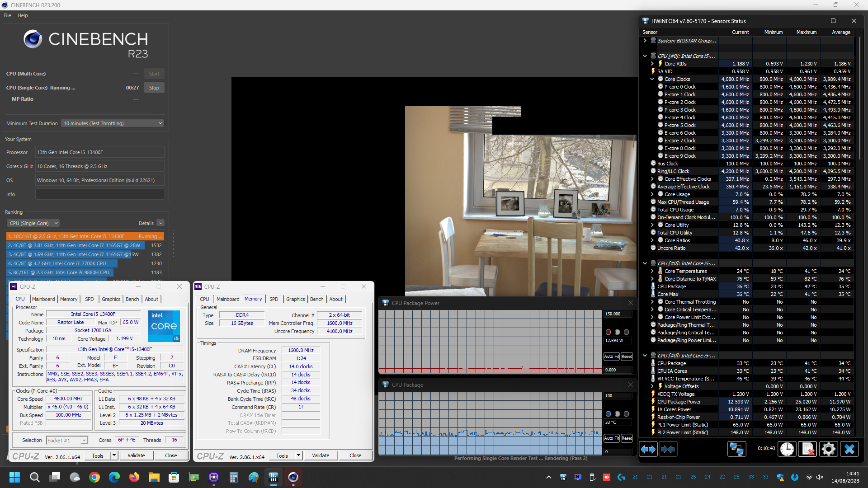
Task: Open Paint palette icon on taskbar
Action: pyautogui.click(x=254, y=477)
